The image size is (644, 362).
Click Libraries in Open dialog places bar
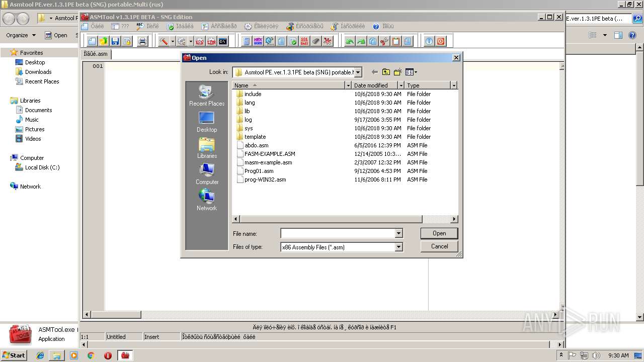tap(207, 148)
